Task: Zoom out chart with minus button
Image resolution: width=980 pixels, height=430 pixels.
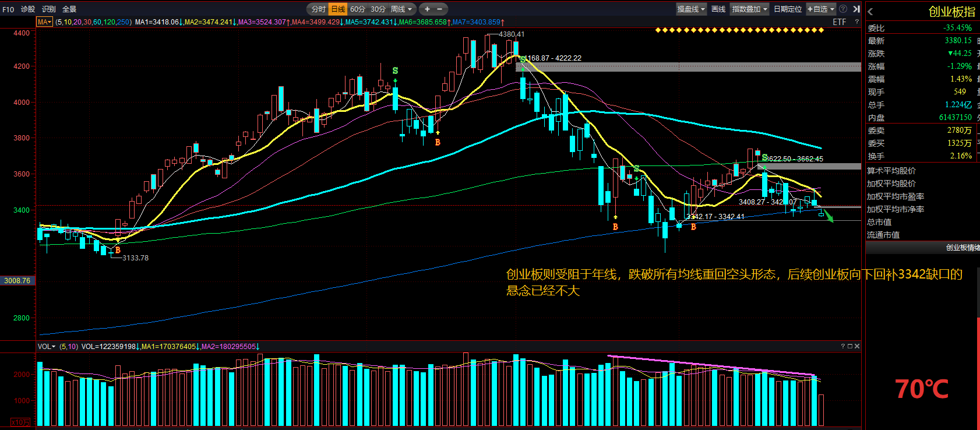Action: (440, 9)
